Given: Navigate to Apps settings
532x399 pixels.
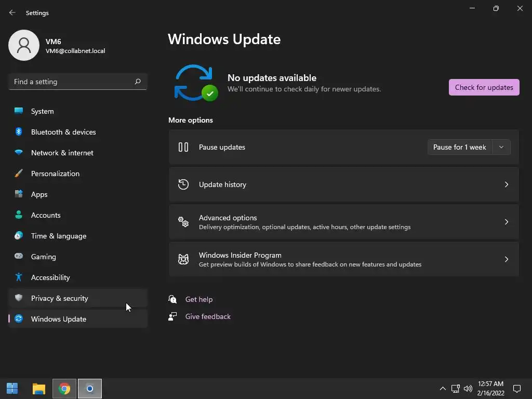Looking at the screenshot, I should [x=78, y=194].
